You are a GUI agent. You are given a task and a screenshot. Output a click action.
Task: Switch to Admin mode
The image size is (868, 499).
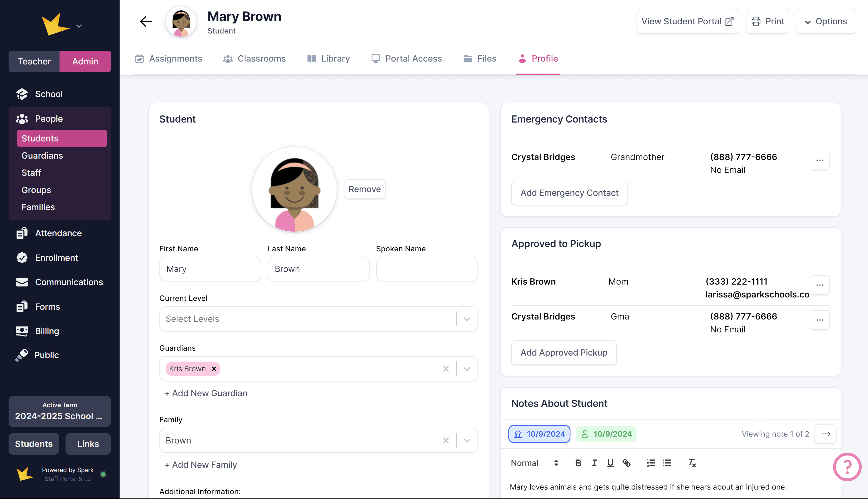(x=85, y=61)
